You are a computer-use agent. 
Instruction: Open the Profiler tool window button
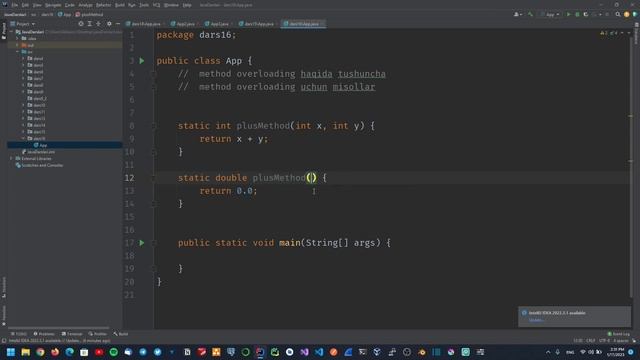click(x=98, y=334)
